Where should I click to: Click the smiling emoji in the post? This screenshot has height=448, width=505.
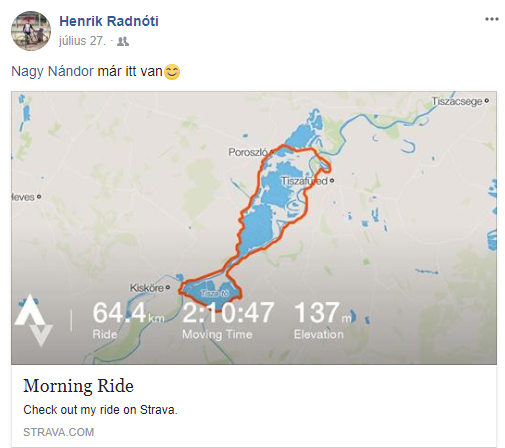pyautogui.click(x=172, y=72)
